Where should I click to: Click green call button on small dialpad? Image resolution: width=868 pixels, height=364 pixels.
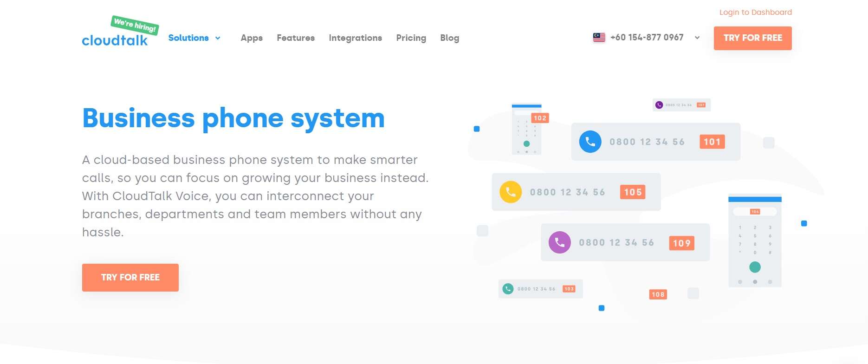coord(526,144)
